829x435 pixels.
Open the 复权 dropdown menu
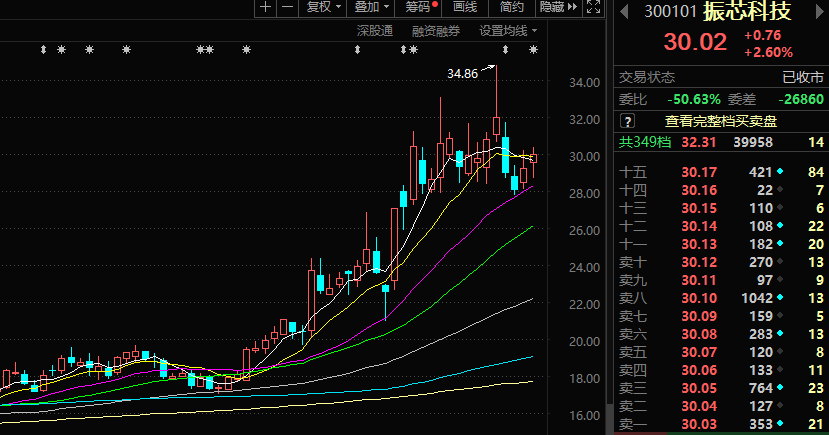(323, 7)
